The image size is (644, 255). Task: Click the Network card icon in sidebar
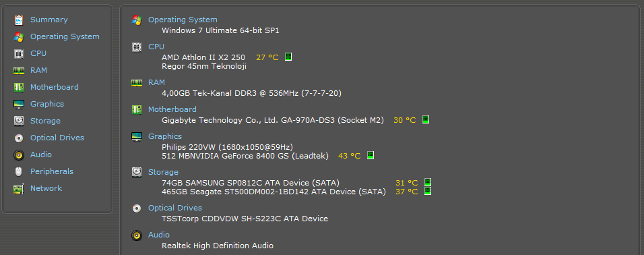coord(18,188)
